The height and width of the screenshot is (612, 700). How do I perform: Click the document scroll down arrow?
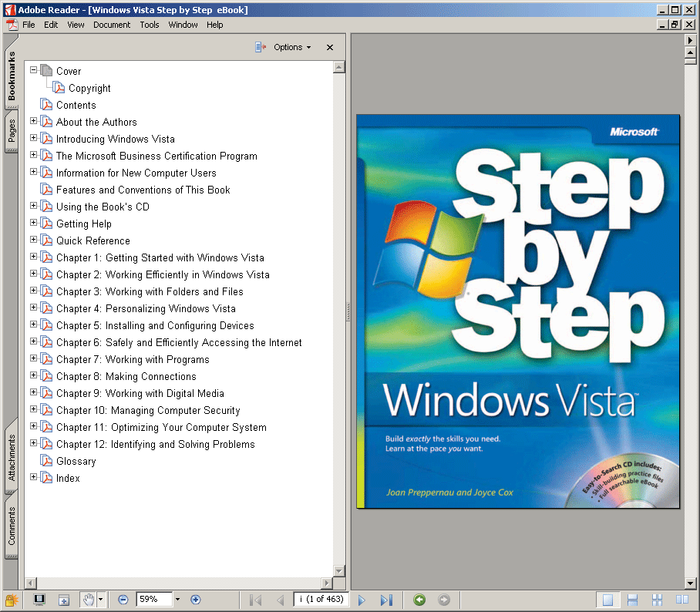pos(690,583)
